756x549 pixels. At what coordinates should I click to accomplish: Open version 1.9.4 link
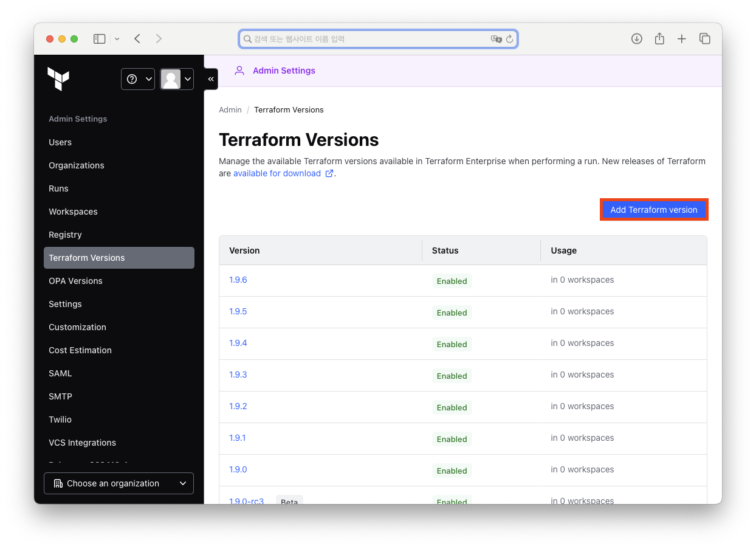238,343
